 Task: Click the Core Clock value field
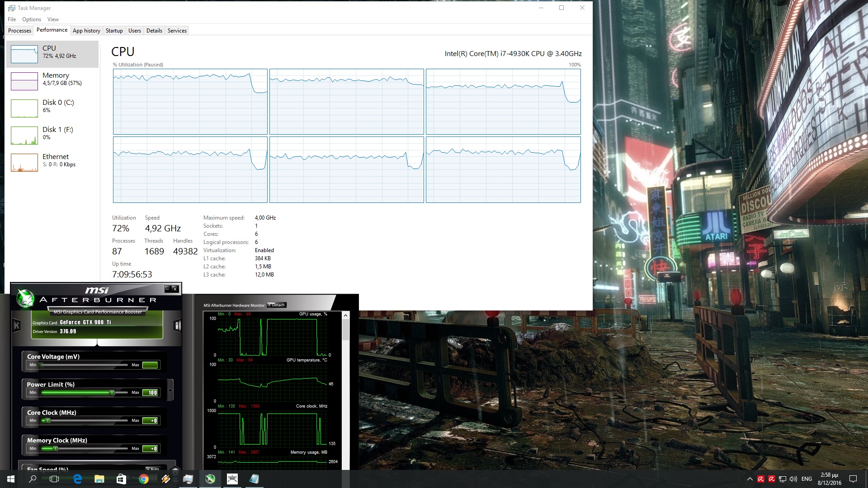(x=150, y=421)
